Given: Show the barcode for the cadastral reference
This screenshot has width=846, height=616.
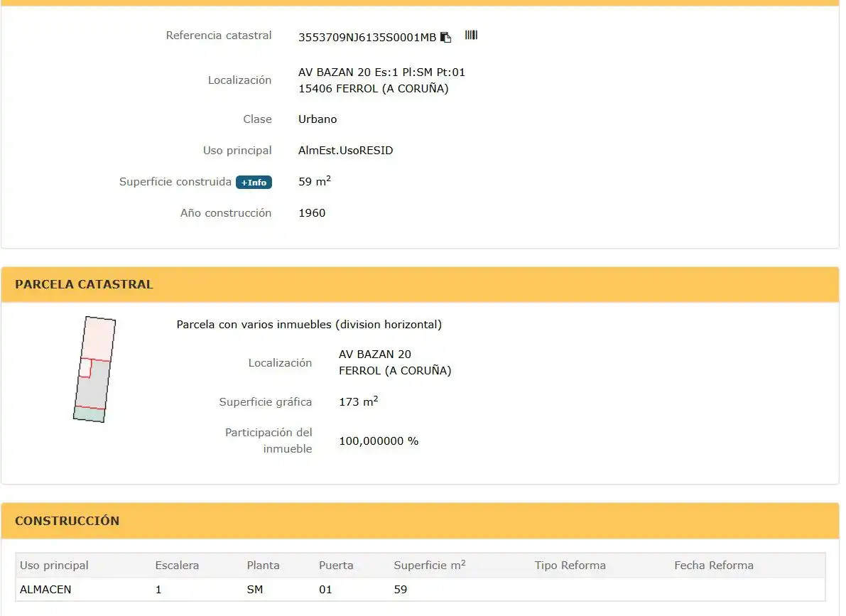Looking at the screenshot, I should coord(471,35).
